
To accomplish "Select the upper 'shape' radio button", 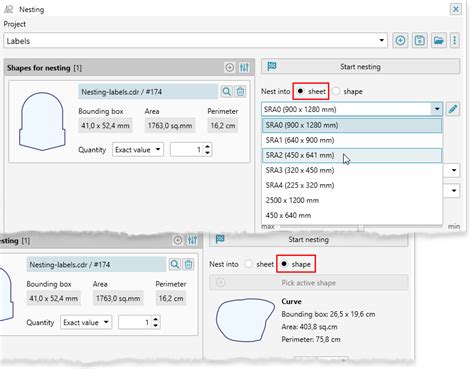I will pos(336,91).
